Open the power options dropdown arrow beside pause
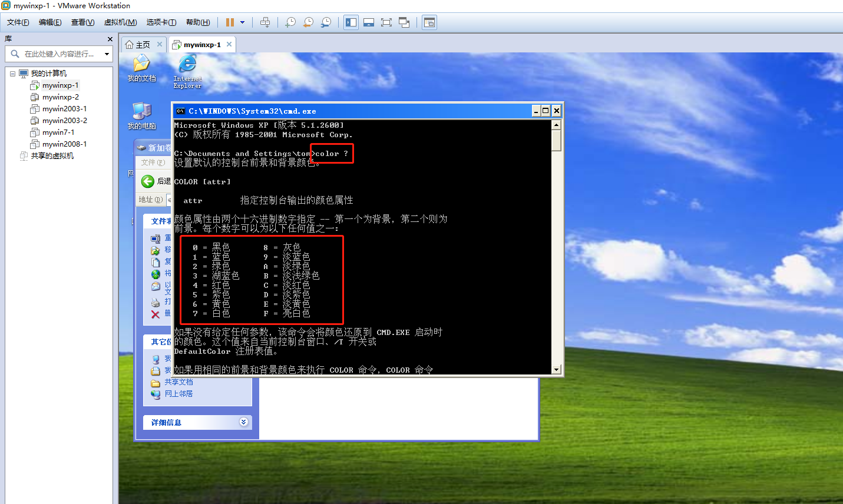 pyautogui.click(x=242, y=22)
